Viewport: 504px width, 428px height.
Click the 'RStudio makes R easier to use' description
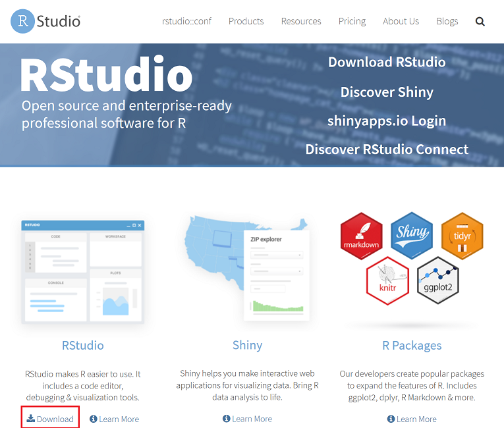click(83, 386)
